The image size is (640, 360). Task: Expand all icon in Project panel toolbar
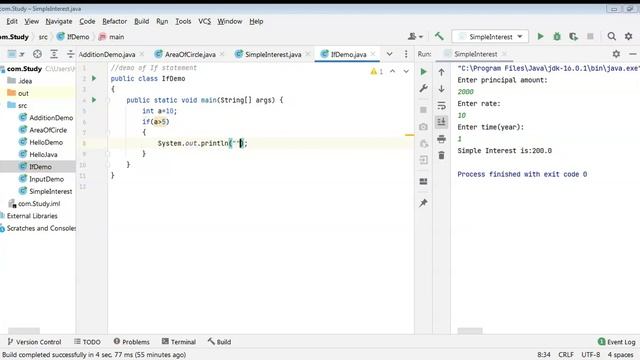(54, 54)
